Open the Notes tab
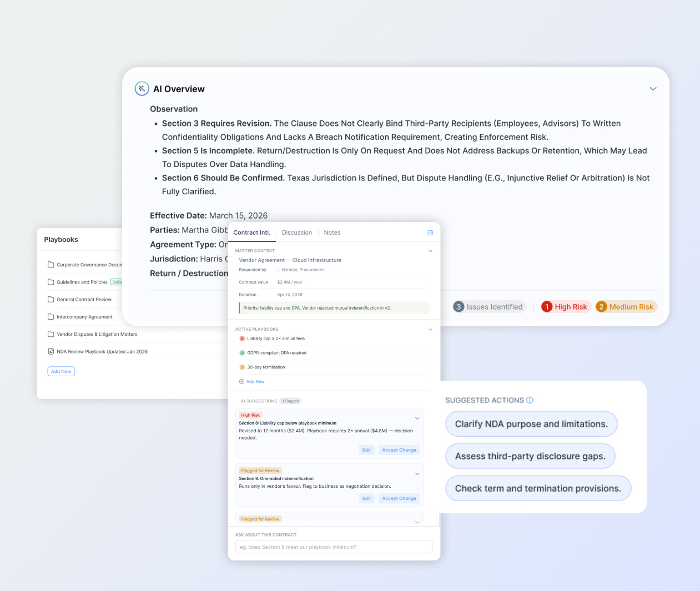Screen dimensions: 700x591 332,233
